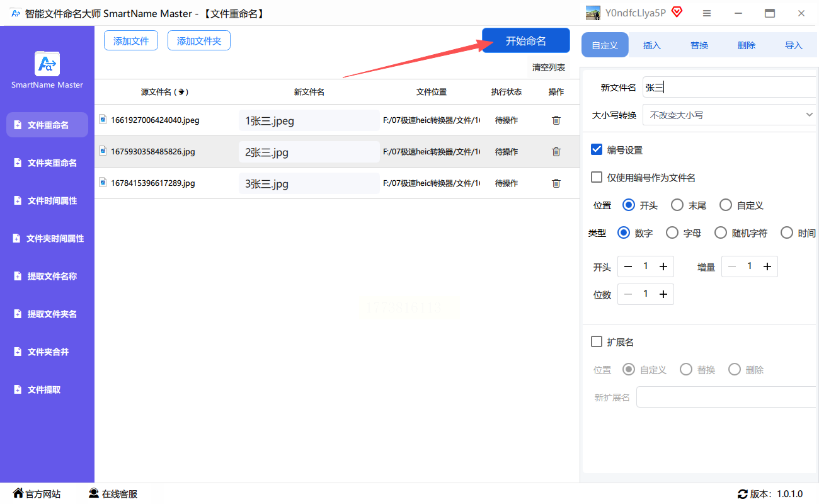Contact online customer service icon
Screen dimensions: 819x504
click(x=94, y=493)
